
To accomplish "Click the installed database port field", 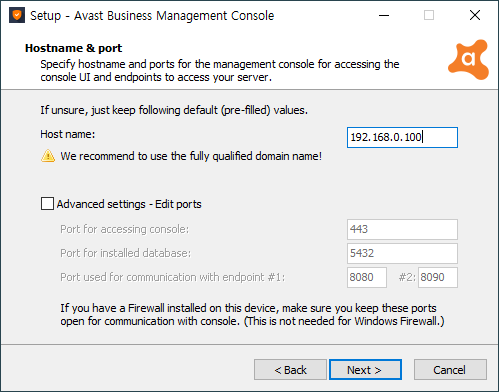I will pos(402,253).
